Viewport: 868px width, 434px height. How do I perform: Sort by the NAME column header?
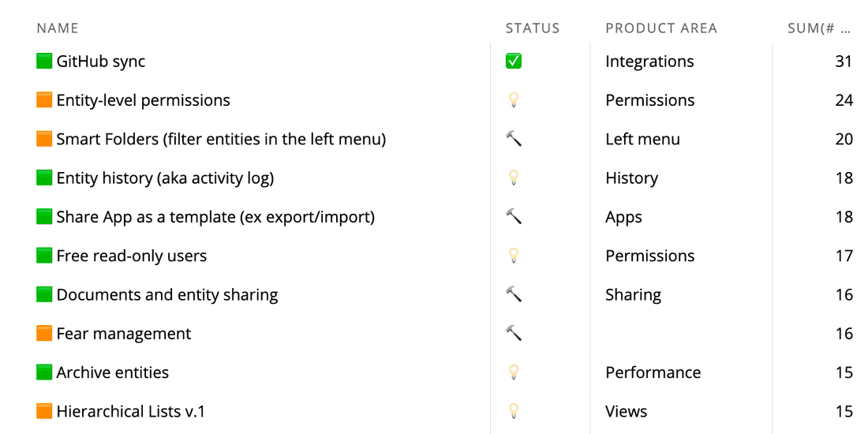click(58, 28)
